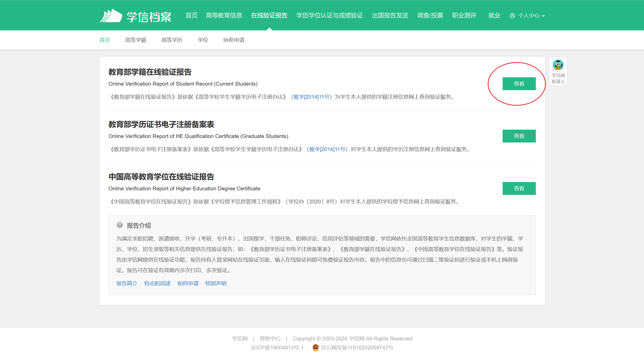View the 教育部学历证书电子注册备案表
This screenshot has width=644, height=358.
[x=519, y=136]
